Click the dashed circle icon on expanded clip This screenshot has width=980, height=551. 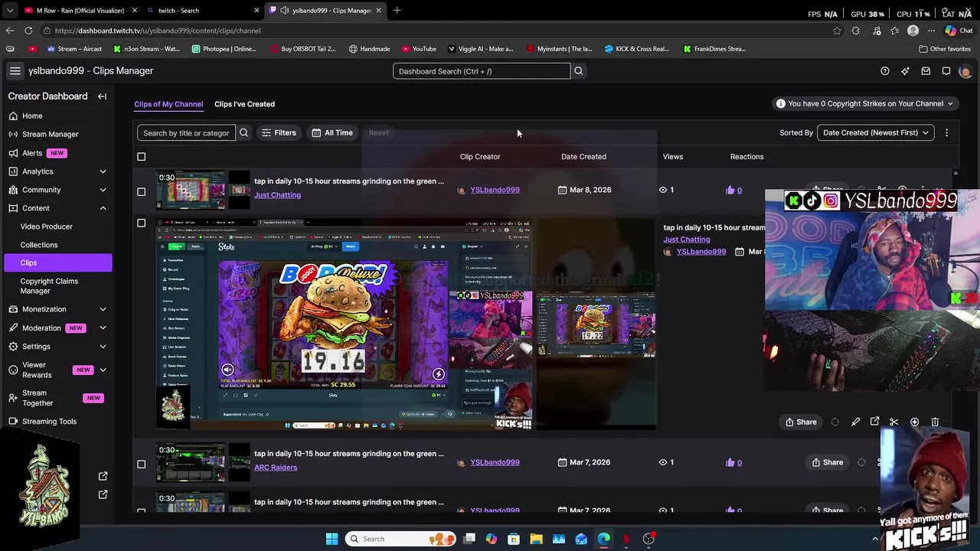(835, 422)
